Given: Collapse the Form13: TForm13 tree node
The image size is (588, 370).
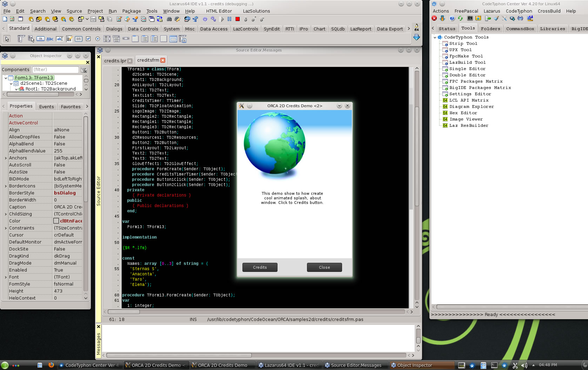Looking at the screenshot, I should pyautogui.click(x=6, y=78).
